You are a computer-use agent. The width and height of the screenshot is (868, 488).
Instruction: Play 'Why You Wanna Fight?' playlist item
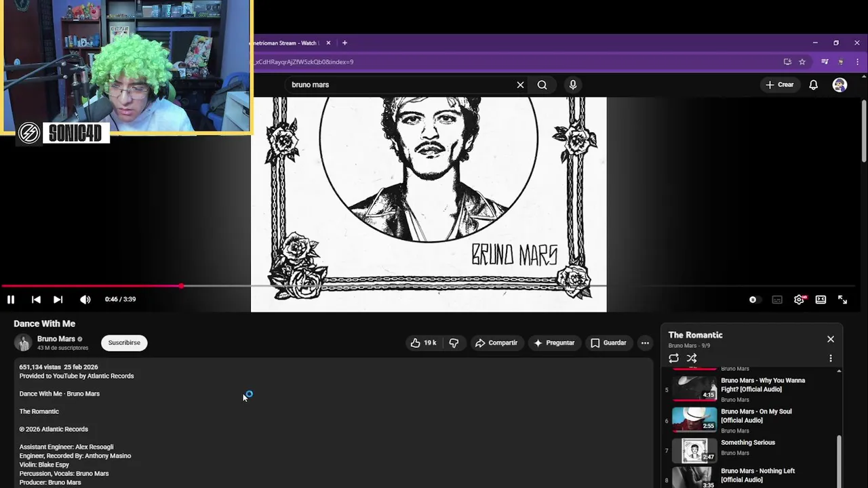point(763,385)
